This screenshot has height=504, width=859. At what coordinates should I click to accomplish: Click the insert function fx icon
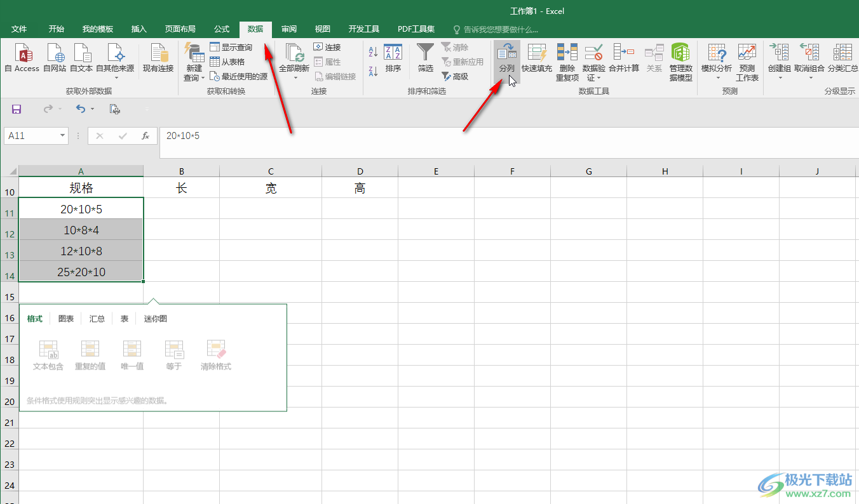coord(145,136)
